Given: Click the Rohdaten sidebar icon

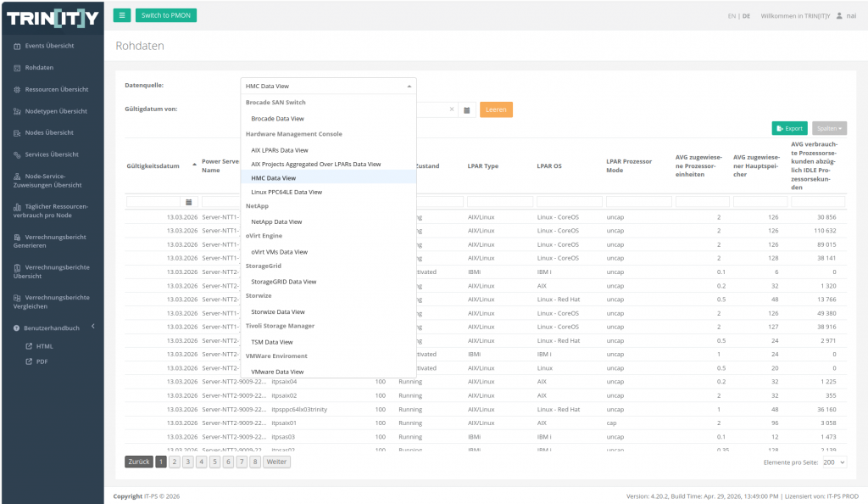Looking at the screenshot, I should tap(17, 68).
